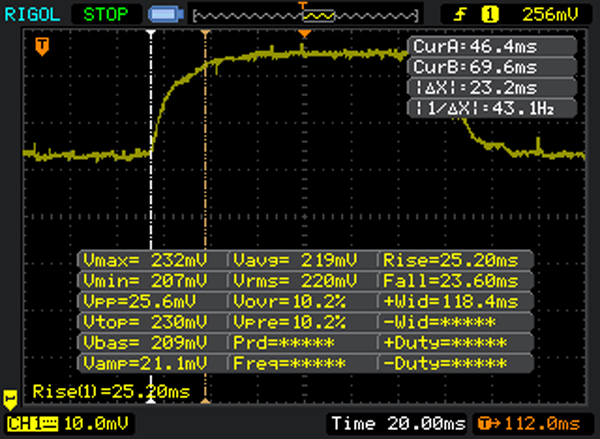Click the blue memory depth icon
The width and height of the screenshot is (600, 439).
[162, 15]
